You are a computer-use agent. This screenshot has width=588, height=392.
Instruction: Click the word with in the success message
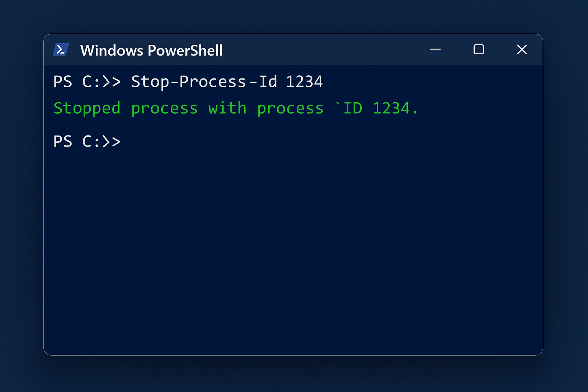click(227, 108)
